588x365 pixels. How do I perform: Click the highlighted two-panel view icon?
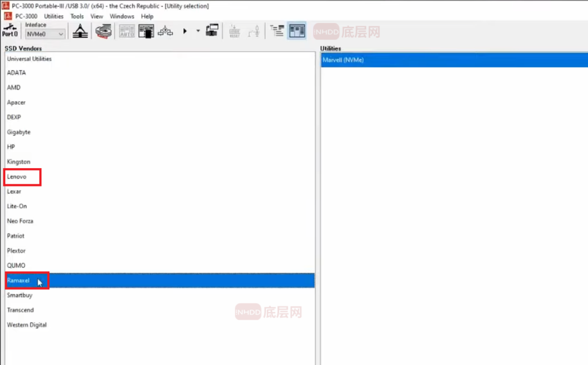tap(297, 31)
